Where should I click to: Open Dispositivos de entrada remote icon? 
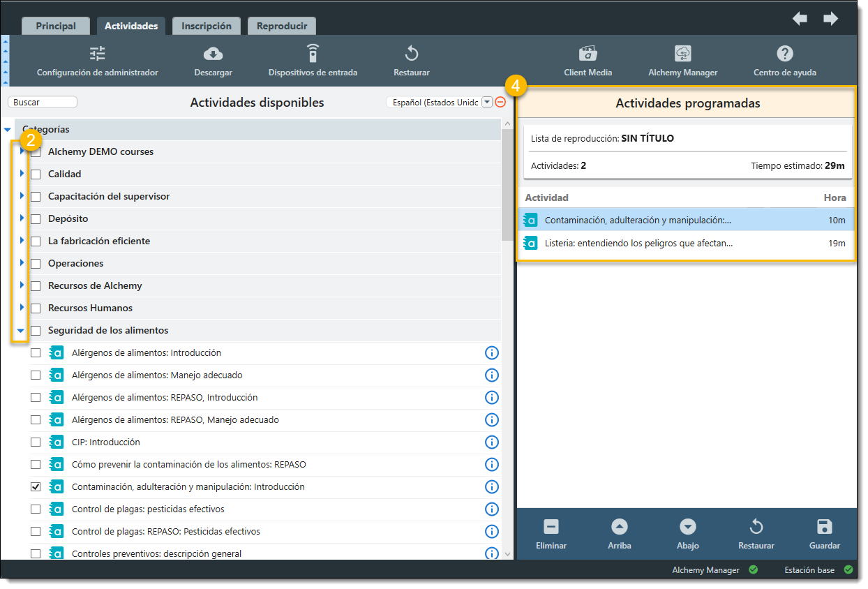[313, 54]
